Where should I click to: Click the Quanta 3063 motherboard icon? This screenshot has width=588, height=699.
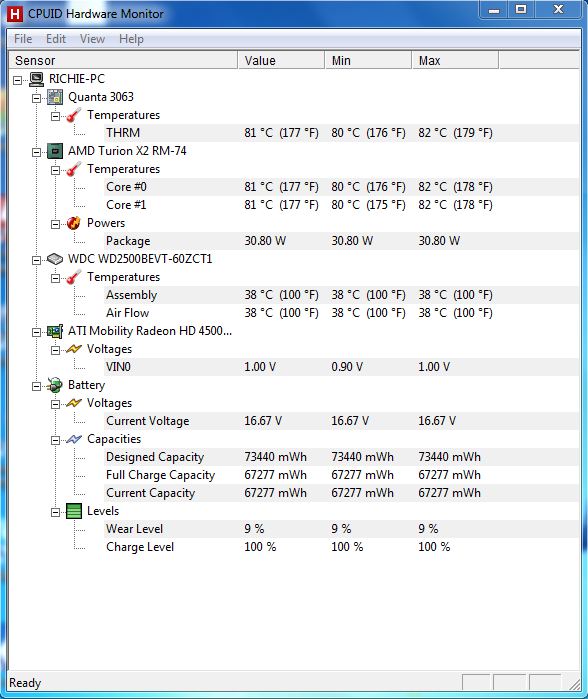coord(55,97)
